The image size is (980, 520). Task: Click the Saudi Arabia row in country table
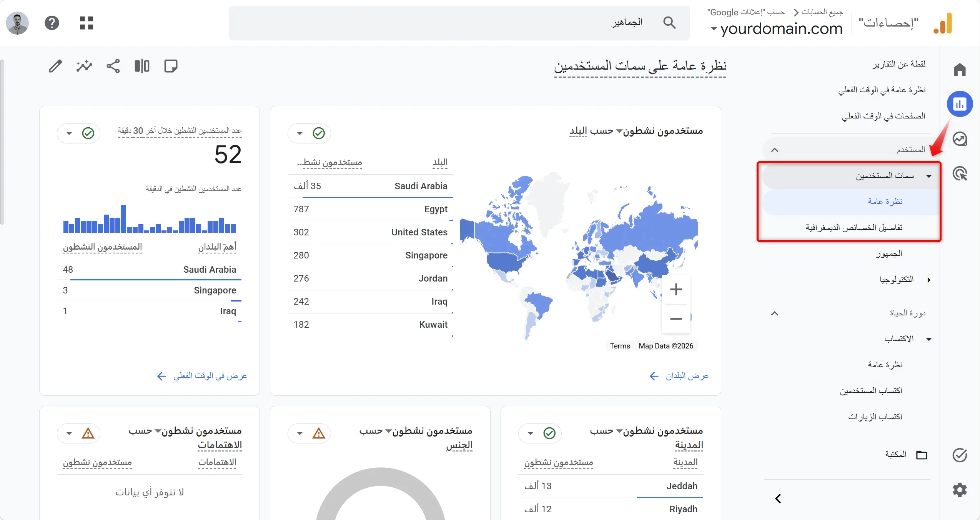[x=370, y=186]
